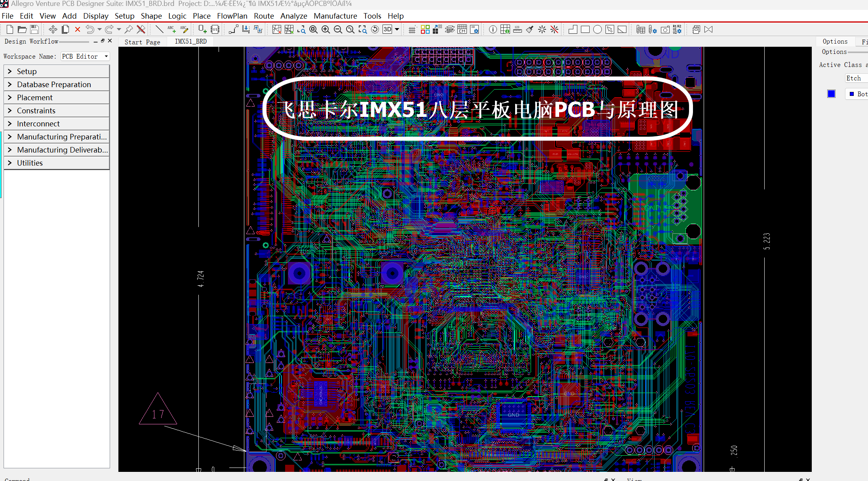The height and width of the screenshot is (481, 868).
Task: Toggle the grid display icon
Action: pyautogui.click(x=412, y=29)
